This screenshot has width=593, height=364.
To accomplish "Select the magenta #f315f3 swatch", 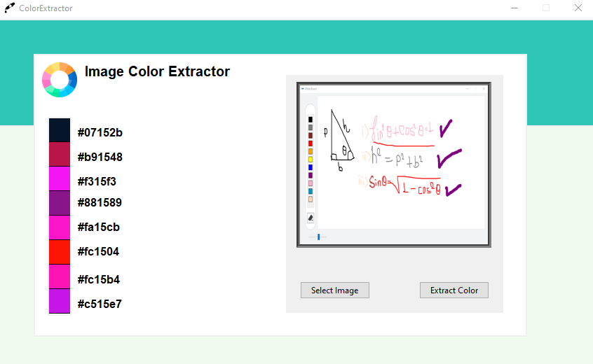I will 60,178.
